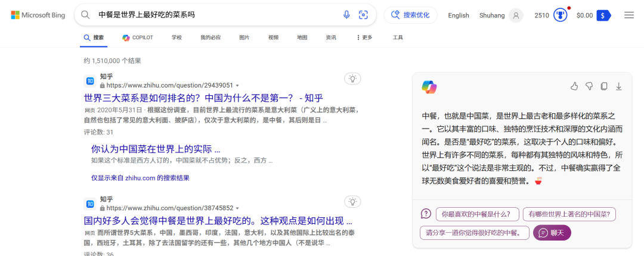Image resolution: width=644 pixels, height=256 pixels.
Task: Copy the Copilot answer with copy icon
Action: tap(604, 86)
